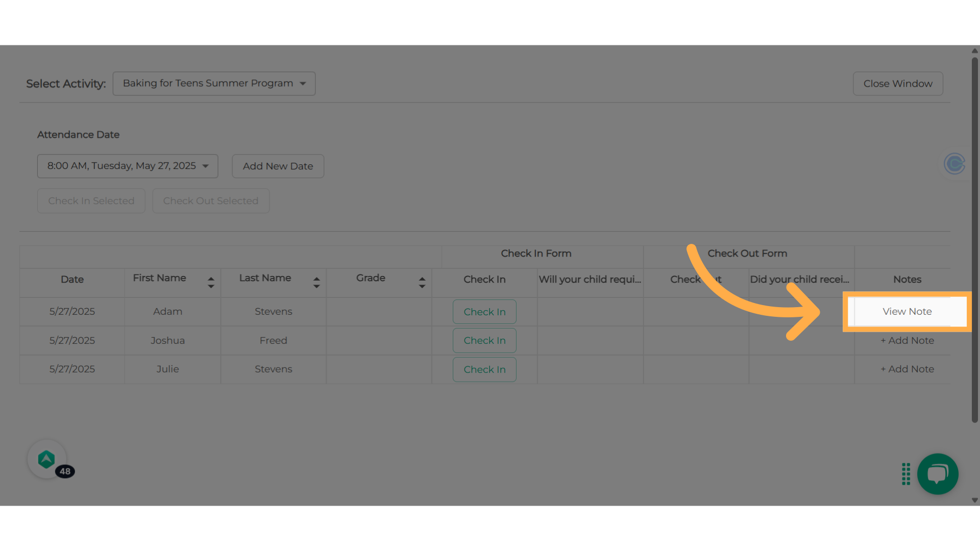Open the hexagon badge launcher with 48
The height and width of the screenshot is (551, 980).
(x=47, y=459)
